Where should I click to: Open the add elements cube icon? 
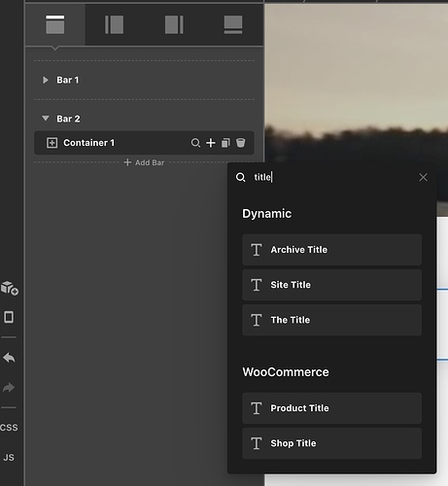tap(10, 288)
